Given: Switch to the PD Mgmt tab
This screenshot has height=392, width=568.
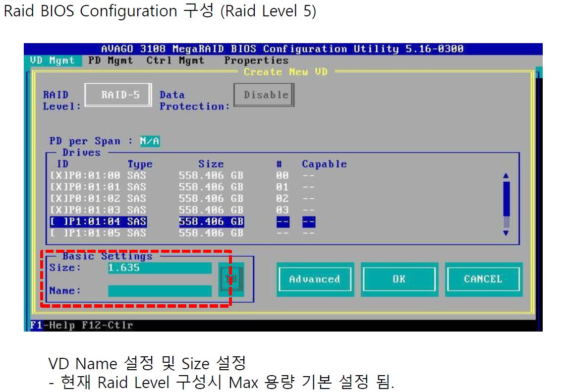Looking at the screenshot, I should (x=110, y=60).
